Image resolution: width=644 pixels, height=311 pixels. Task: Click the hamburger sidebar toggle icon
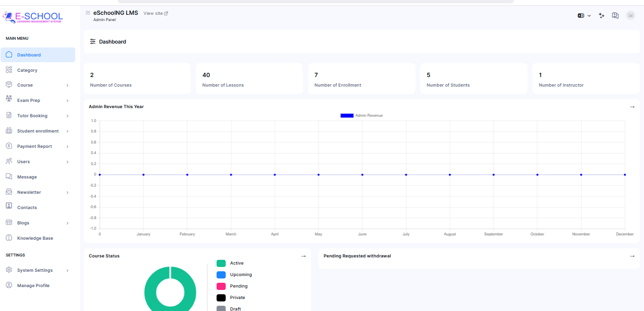pyautogui.click(x=88, y=13)
